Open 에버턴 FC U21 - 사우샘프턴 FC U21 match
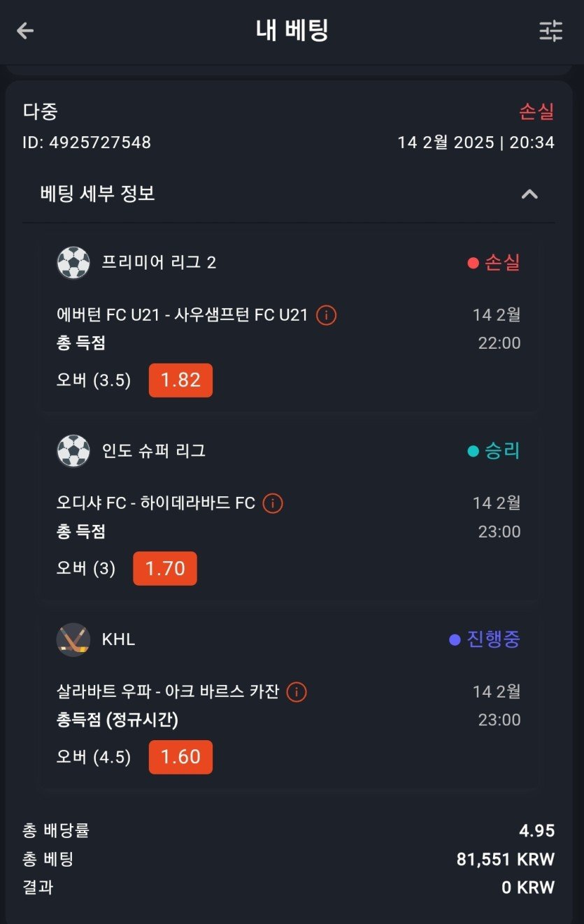Image resolution: width=584 pixels, height=924 pixels. click(x=182, y=315)
